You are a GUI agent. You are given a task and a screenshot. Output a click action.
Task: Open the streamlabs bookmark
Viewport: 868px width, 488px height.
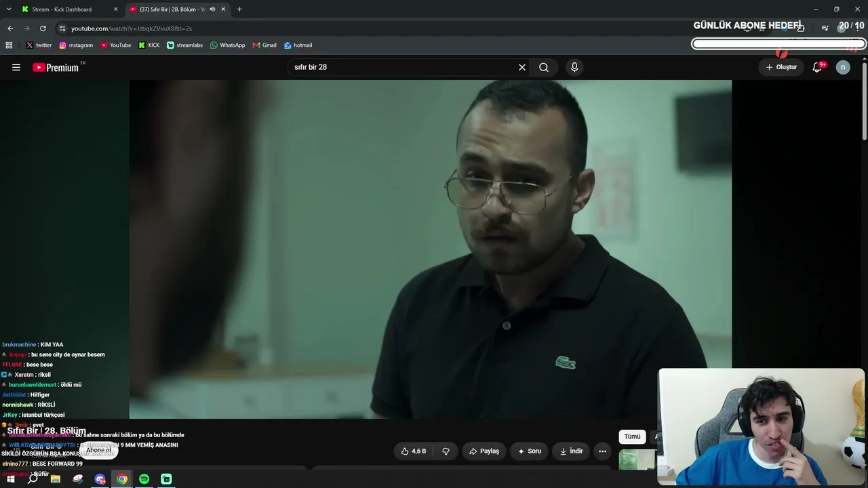click(x=184, y=45)
